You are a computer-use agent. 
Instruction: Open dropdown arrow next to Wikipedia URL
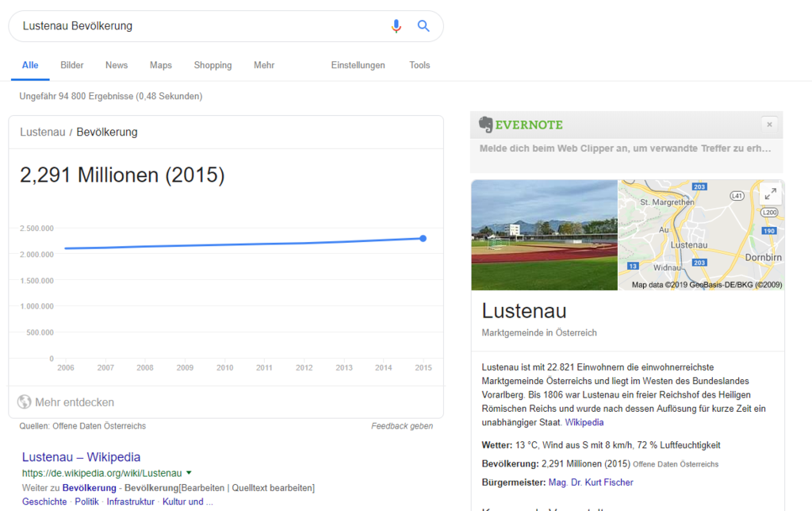pyautogui.click(x=189, y=473)
